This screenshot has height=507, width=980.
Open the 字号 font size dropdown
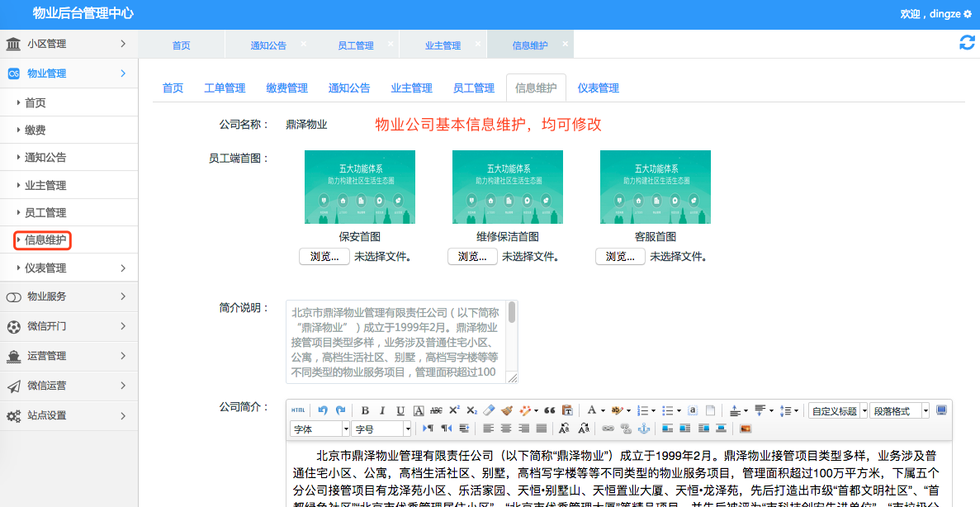click(x=381, y=429)
